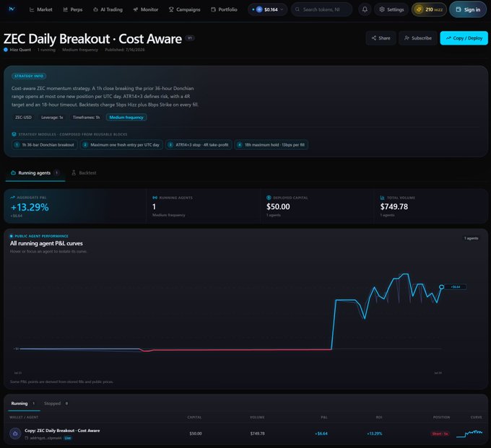Open the Monitor page

(x=146, y=9)
